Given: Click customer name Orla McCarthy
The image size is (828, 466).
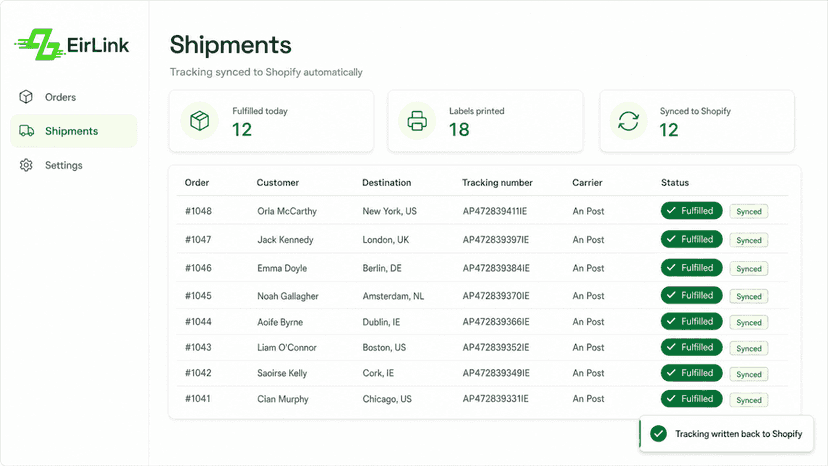Looking at the screenshot, I should [287, 211].
